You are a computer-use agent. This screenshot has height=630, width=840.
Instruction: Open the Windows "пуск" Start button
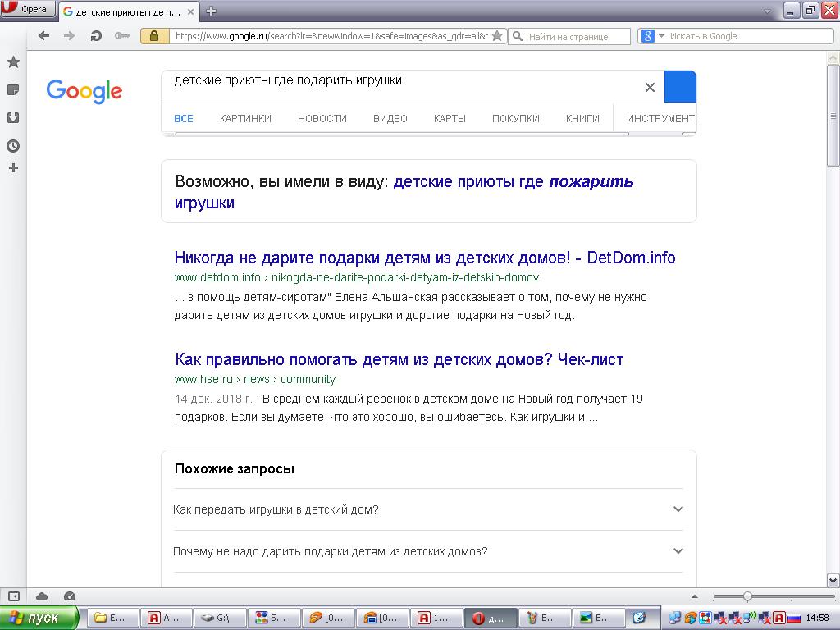click(39, 618)
